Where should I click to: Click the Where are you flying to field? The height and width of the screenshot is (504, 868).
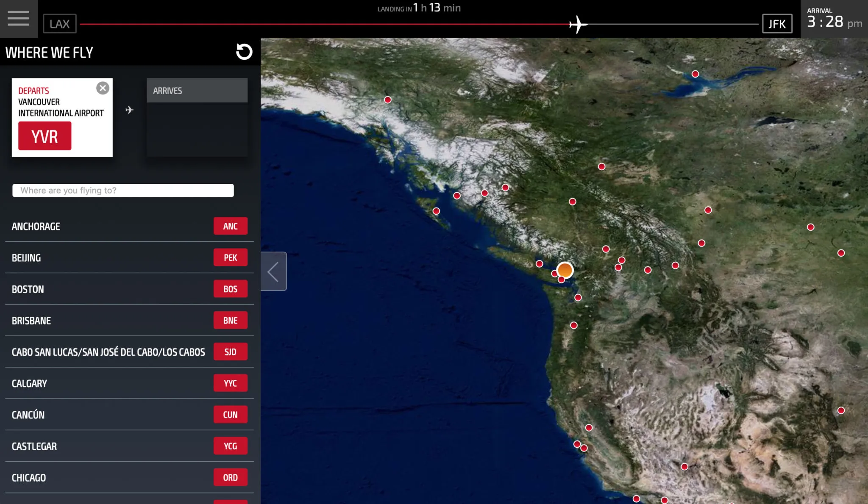[x=123, y=190]
